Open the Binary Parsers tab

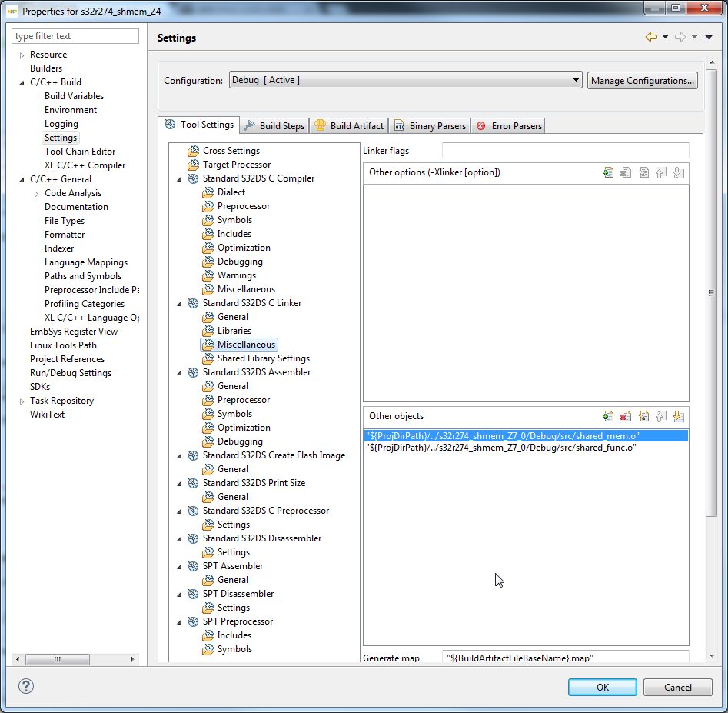pos(430,126)
